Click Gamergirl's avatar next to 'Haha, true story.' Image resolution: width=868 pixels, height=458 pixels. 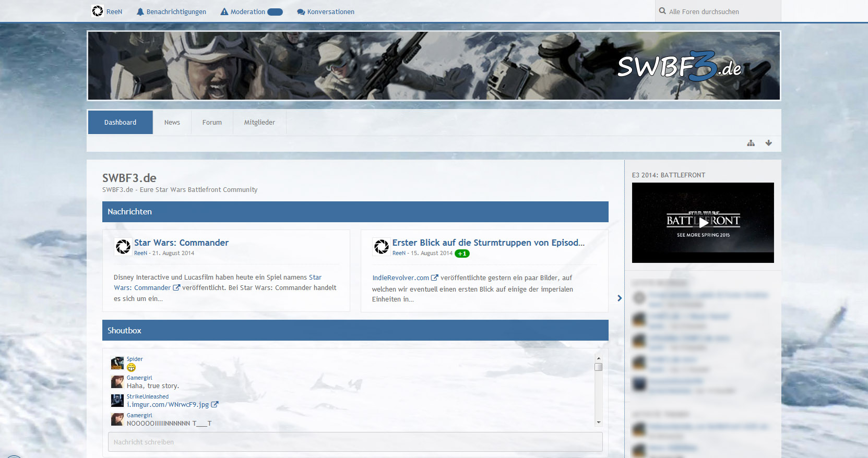pos(117,382)
